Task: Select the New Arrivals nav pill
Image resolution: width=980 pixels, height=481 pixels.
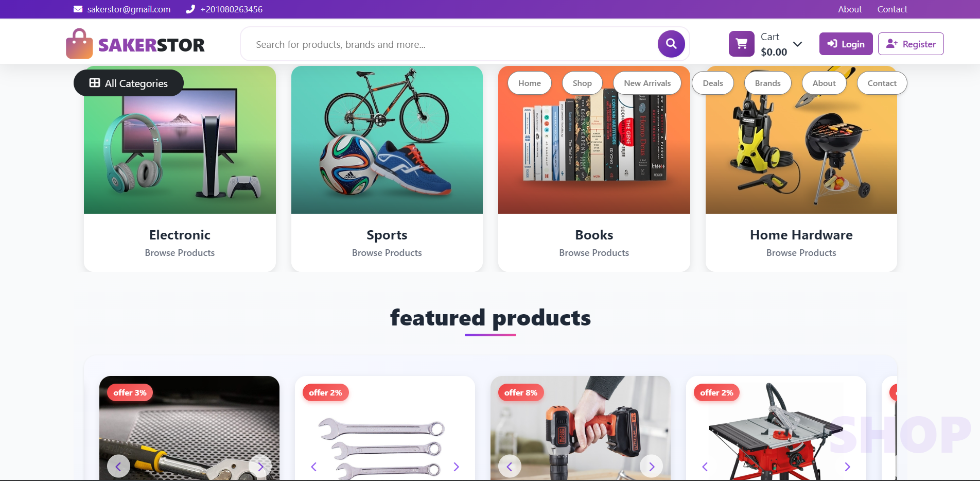Action: pyautogui.click(x=647, y=83)
